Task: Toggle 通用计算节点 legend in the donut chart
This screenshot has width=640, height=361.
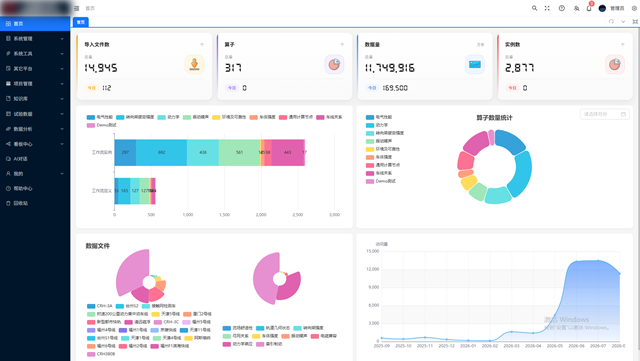Action: [x=383, y=165]
